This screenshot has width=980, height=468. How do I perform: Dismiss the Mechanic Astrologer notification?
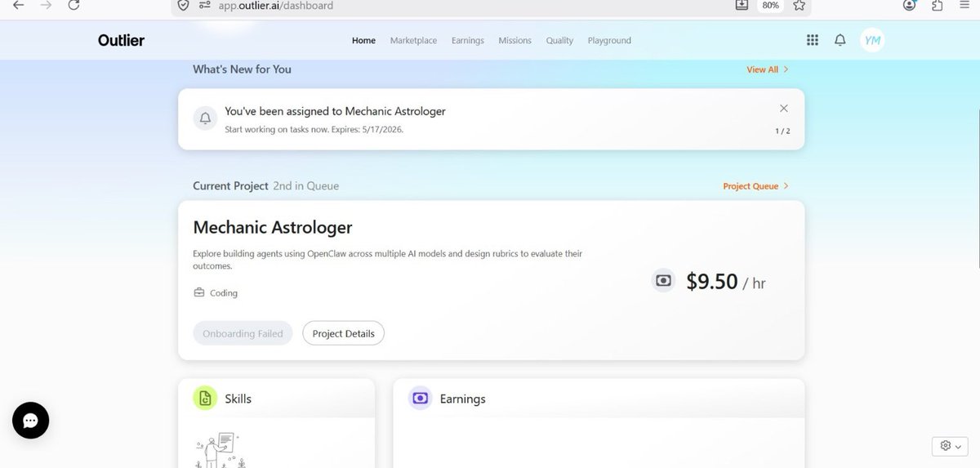[784, 108]
